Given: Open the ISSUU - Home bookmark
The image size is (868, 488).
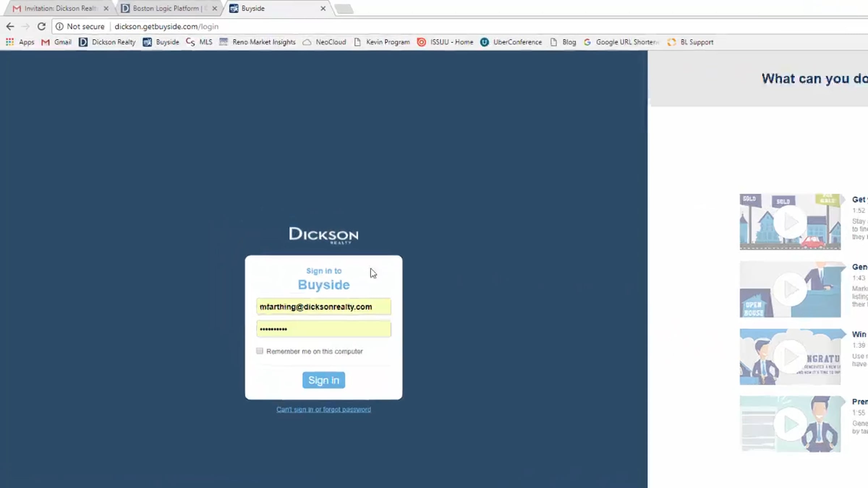Looking at the screenshot, I should pos(445,42).
